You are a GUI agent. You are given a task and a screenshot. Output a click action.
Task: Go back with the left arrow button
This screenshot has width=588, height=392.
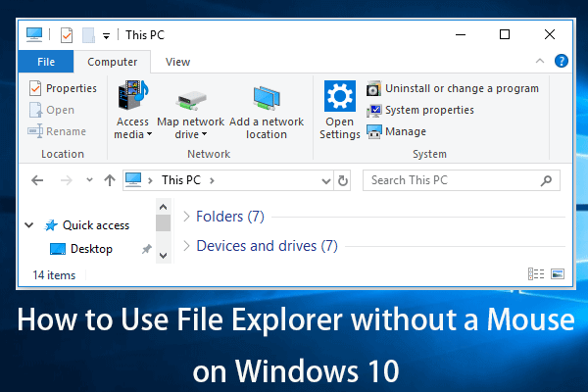click(x=37, y=180)
